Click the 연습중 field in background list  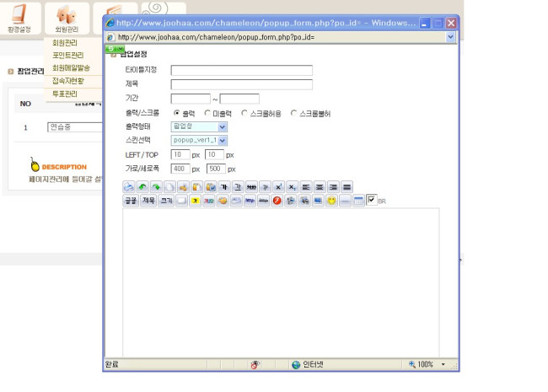click(x=75, y=126)
